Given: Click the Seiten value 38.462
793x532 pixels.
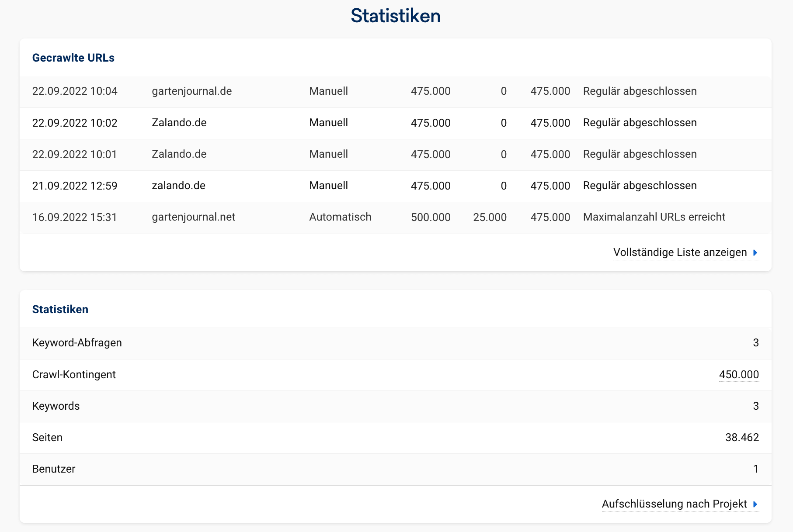Looking at the screenshot, I should [742, 438].
